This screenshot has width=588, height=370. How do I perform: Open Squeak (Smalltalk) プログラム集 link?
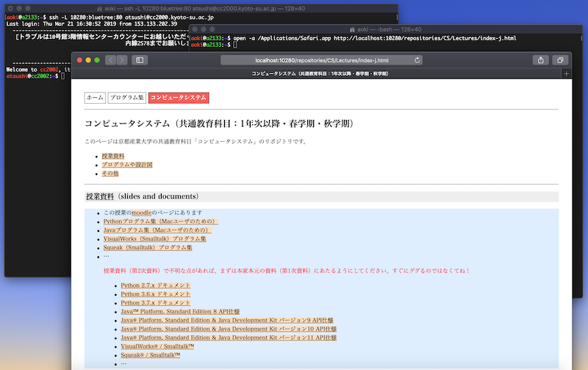tap(148, 248)
